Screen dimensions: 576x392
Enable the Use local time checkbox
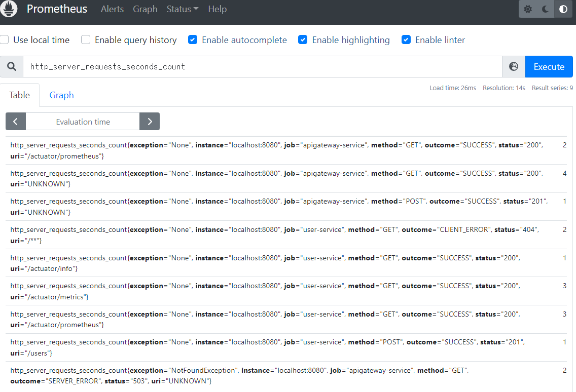5,40
